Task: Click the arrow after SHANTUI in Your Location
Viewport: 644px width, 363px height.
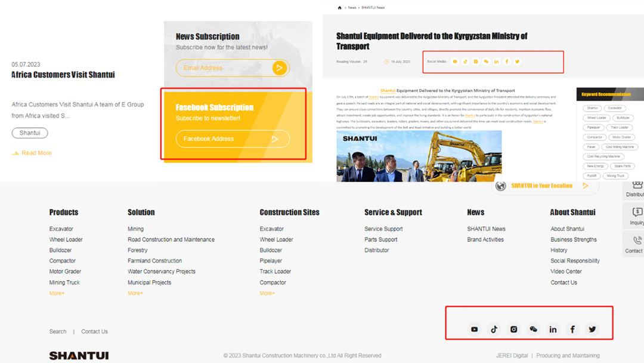Action: coord(586,186)
